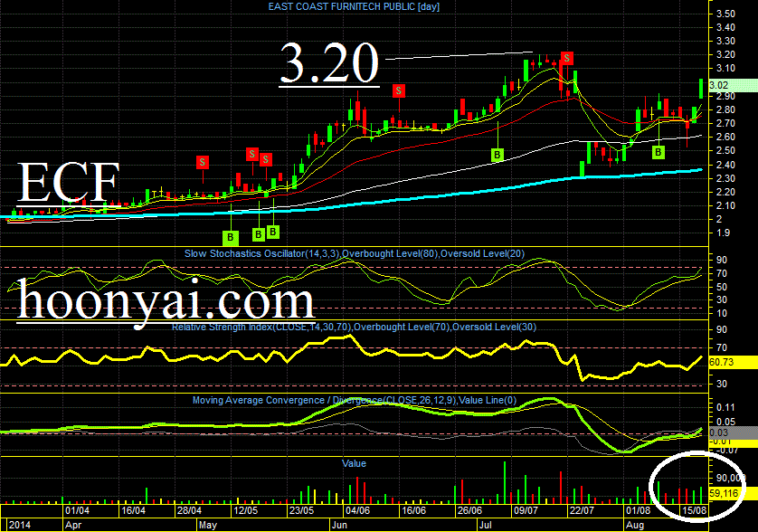Click the May month label
This screenshot has height=532, width=758.
click(208, 525)
